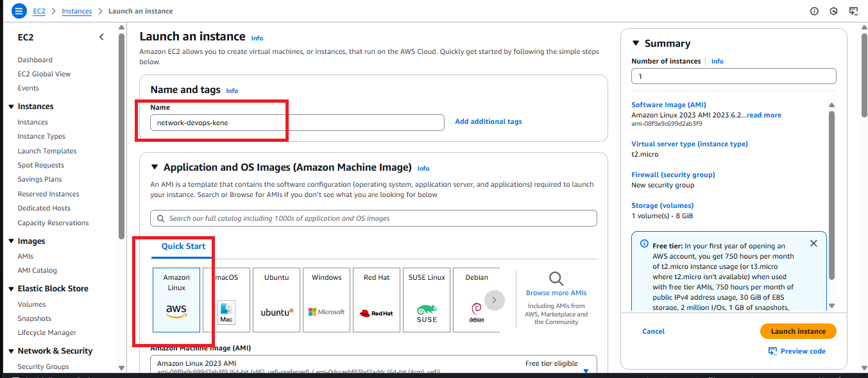This screenshot has width=868, height=378.
Task: Open the CloudShell-style icon at top right
Action: [x=853, y=11]
